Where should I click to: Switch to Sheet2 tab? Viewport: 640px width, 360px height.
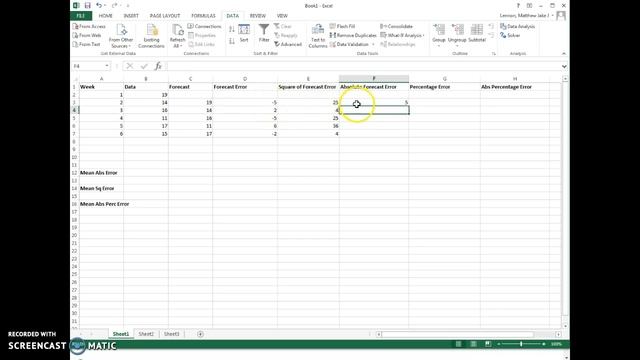click(x=146, y=334)
